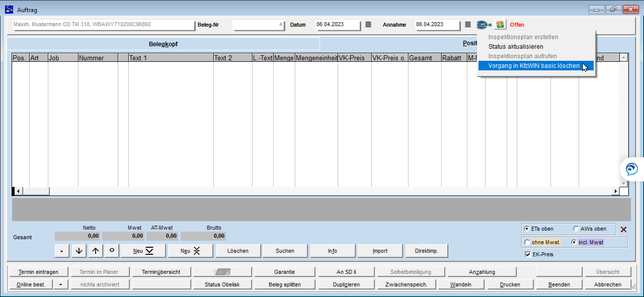Click the Löschen button

point(238,251)
